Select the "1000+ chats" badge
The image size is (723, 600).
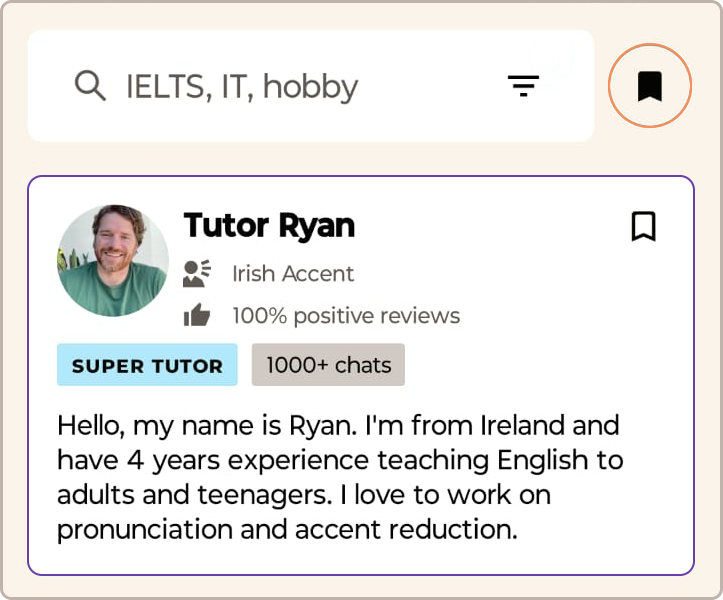click(328, 365)
